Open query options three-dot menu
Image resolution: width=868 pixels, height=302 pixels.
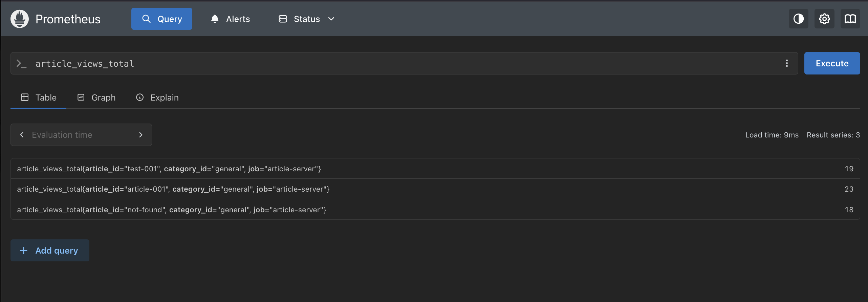click(787, 63)
